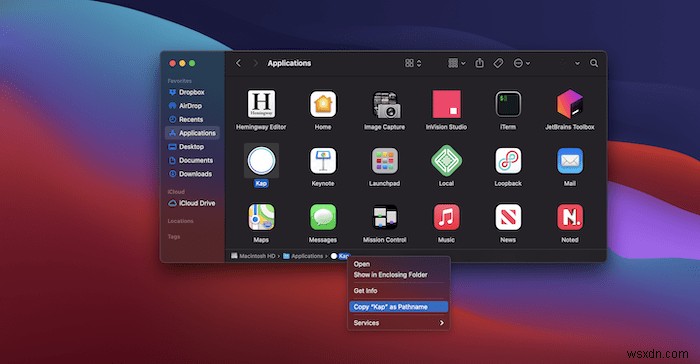
Task: Choose Show in Enclosing Folder
Action: (x=398, y=275)
